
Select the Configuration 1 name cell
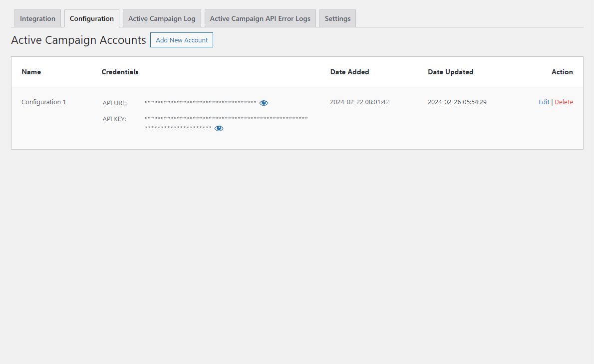(x=43, y=102)
